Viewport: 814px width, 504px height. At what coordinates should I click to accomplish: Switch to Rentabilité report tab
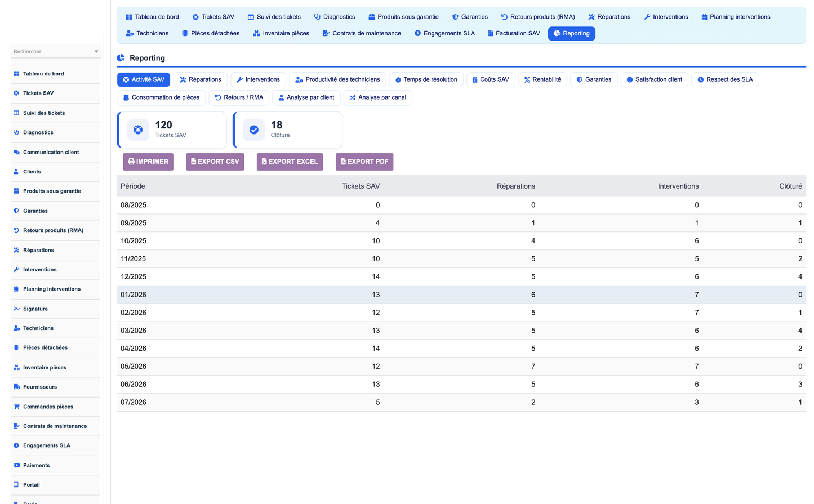pos(542,79)
